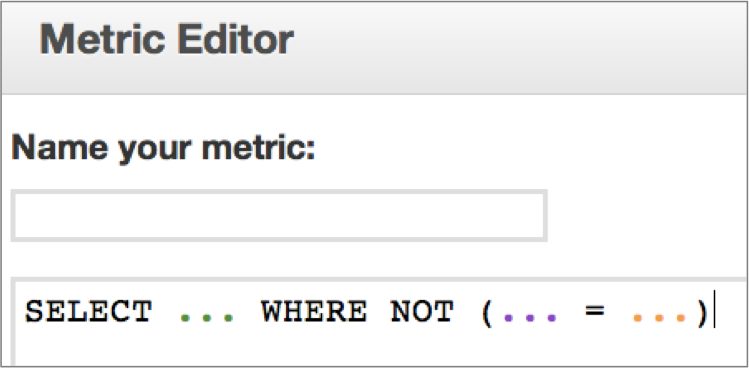
Task: Click the word "metric:" in the label
Action: pos(258,150)
